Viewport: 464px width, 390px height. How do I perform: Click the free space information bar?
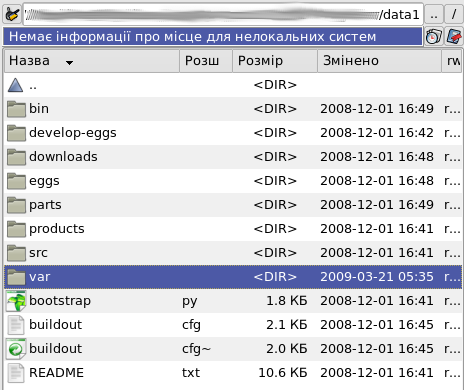tap(212, 37)
